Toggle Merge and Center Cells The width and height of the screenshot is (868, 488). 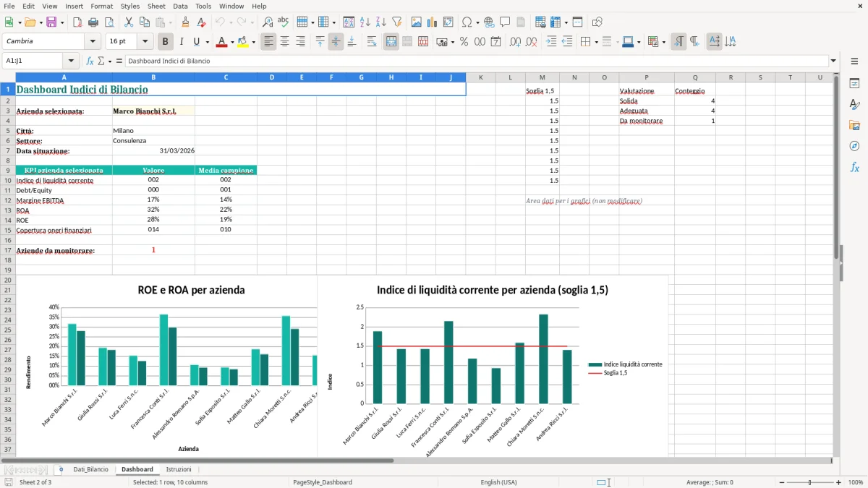tap(391, 42)
